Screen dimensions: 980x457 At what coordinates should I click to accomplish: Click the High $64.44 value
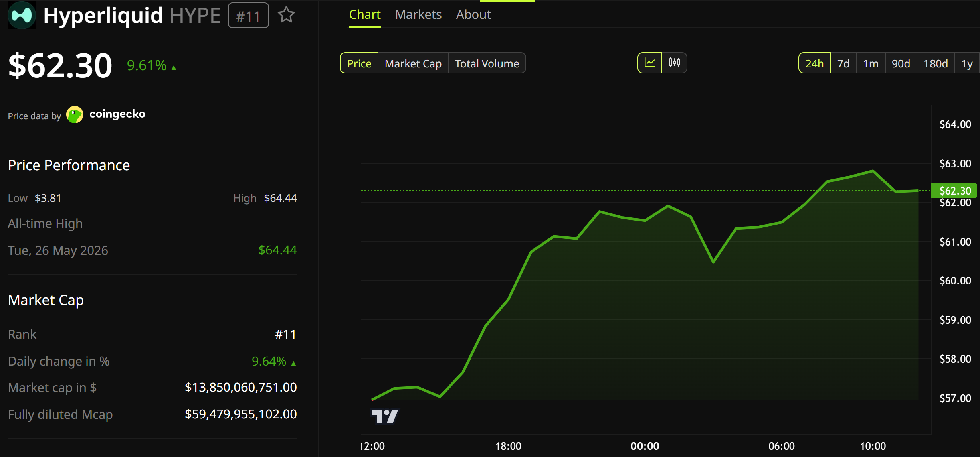coord(280,198)
